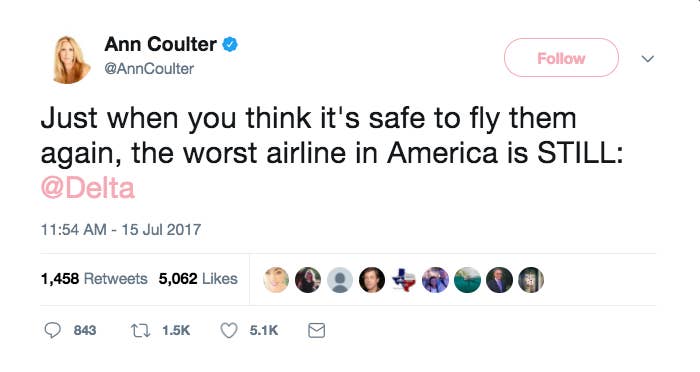View the 5,062 Likes list
This screenshot has height=372, width=700.
[x=198, y=279]
